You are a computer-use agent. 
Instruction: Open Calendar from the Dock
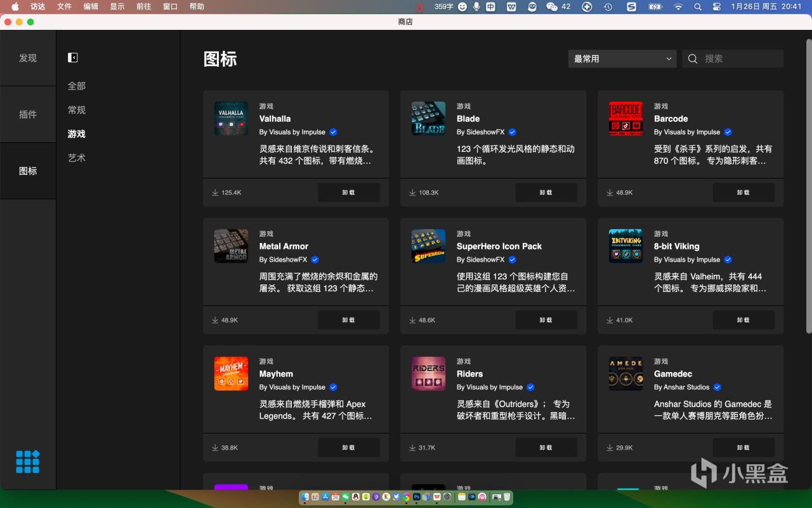336,497
